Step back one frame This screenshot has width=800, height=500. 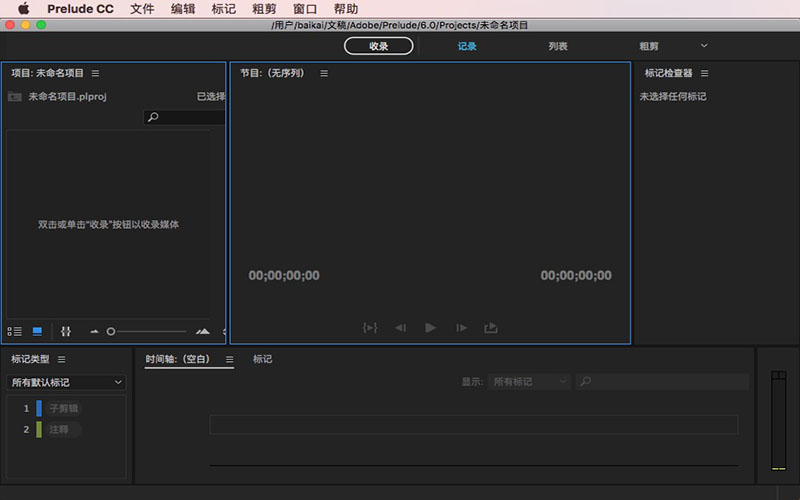point(401,328)
